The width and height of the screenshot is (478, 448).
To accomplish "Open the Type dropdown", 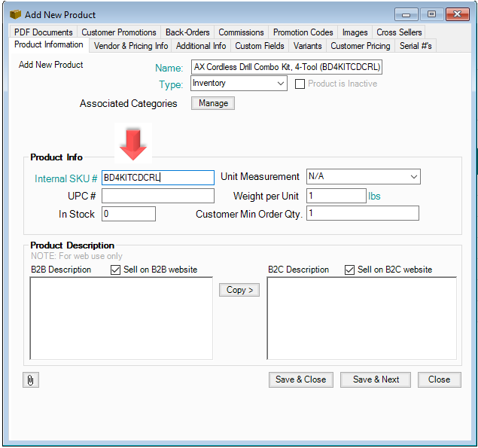I will tap(280, 84).
